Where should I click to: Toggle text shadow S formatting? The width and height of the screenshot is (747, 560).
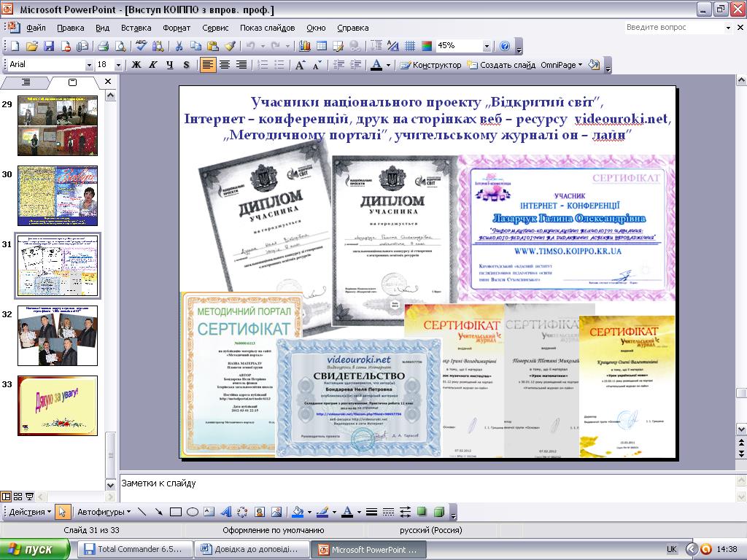(186, 65)
